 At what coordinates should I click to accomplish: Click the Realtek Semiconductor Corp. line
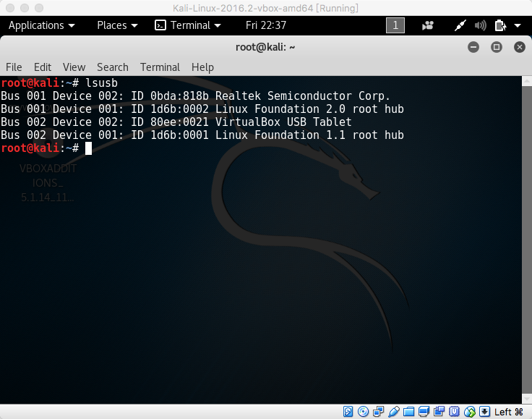pos(195,96)
